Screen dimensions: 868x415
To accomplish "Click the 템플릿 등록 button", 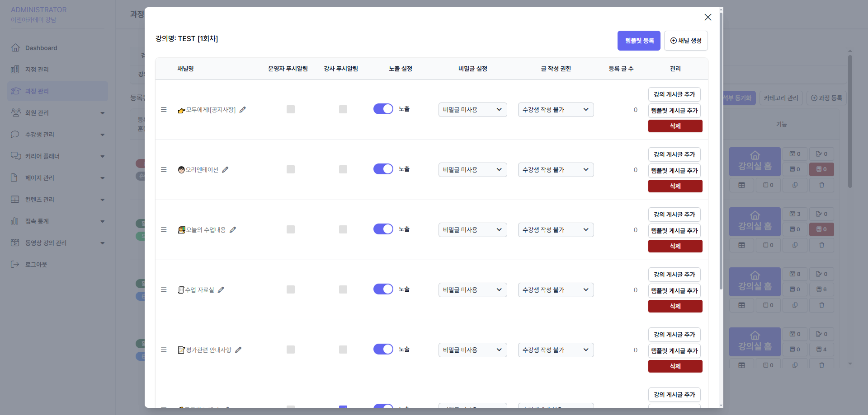I will [x=639, y=41].
